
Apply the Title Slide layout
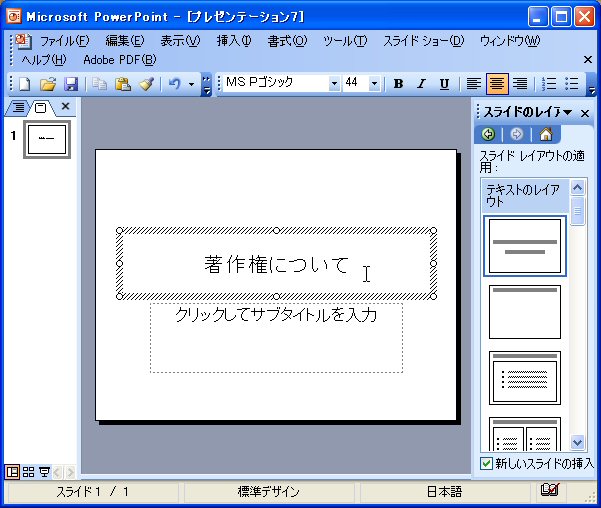(525, 246)
